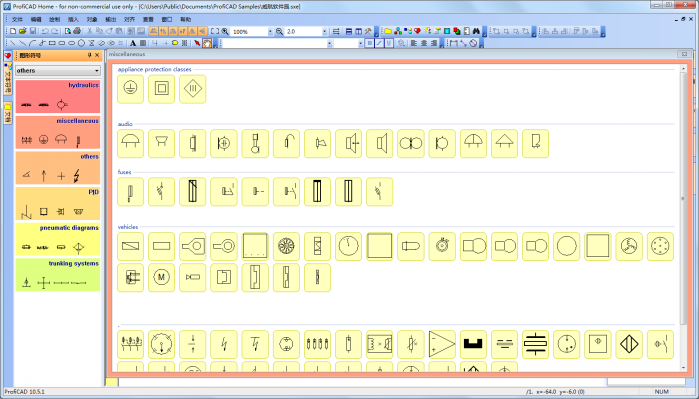Select the op-amp triangle symbol
Screen dimensions: 699x399
click(x=442, y=344)
